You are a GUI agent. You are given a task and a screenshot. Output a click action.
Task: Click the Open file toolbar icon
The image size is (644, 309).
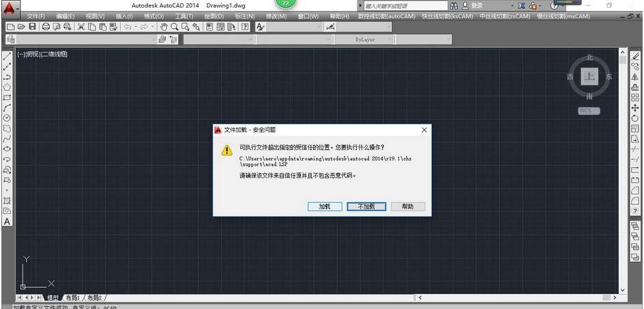tap(21, 27)
